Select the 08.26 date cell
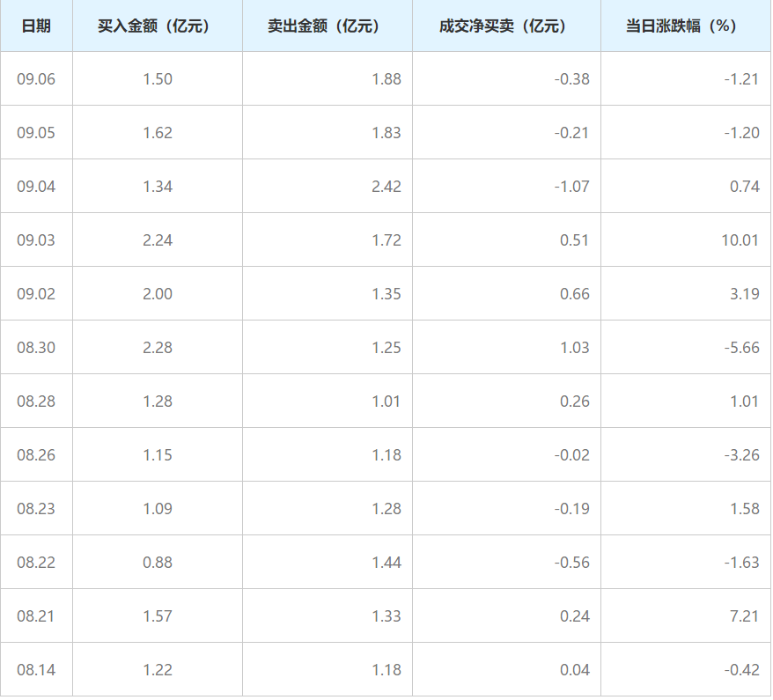The width and height of the screenshot is (773, 700). coord(36,455)
